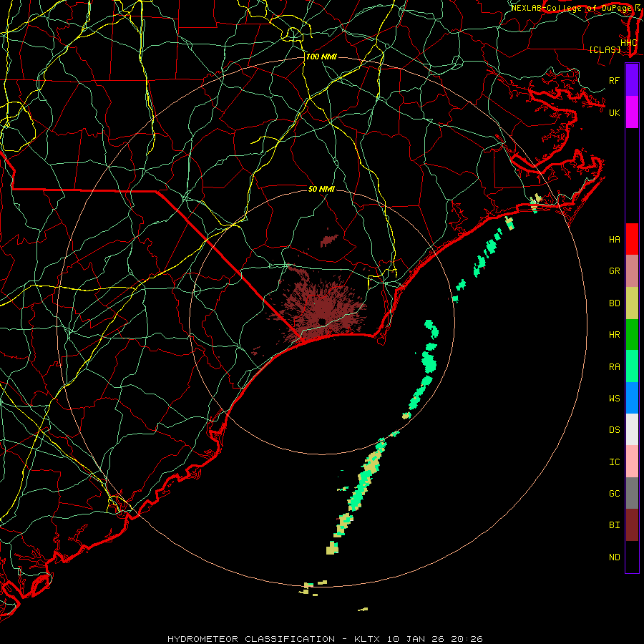Click the HA red legend swatch

click(632, 239)
